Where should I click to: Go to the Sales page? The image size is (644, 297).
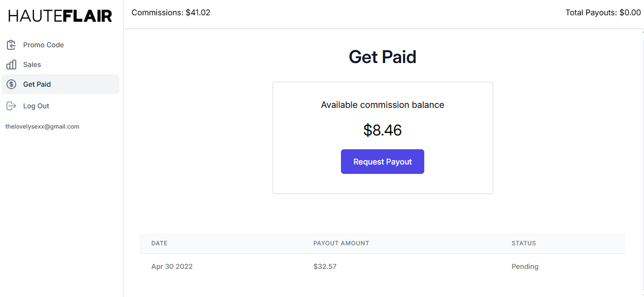coord(32,65)
